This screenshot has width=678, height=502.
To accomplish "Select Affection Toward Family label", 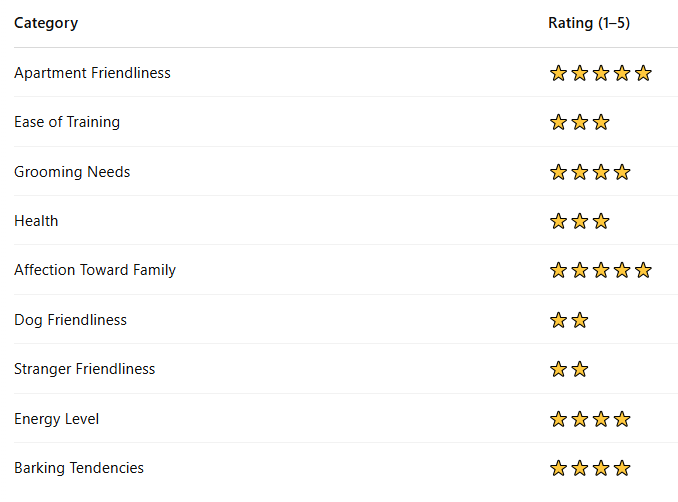I will click(x=95, y=270).
